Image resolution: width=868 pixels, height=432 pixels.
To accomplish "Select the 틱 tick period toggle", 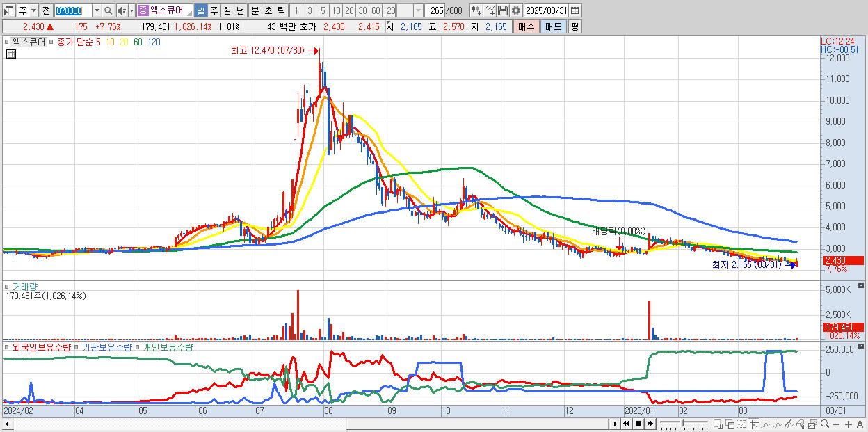I will 281,10.
